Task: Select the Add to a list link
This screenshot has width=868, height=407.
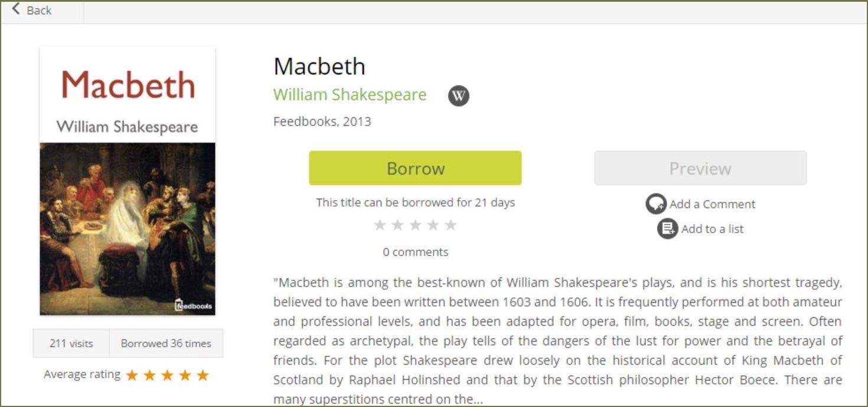Action: click(x=712, y=229)
